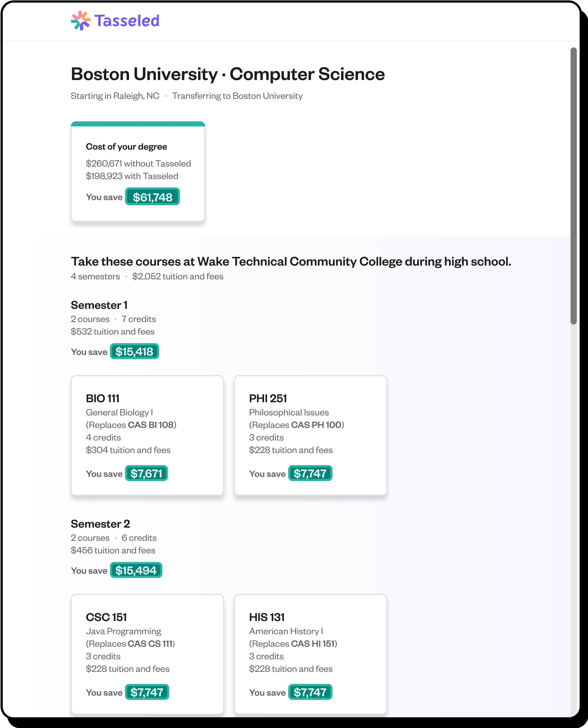Select the Cost of your degree heading
Screen dimensions: 588x728
(126, 147)
